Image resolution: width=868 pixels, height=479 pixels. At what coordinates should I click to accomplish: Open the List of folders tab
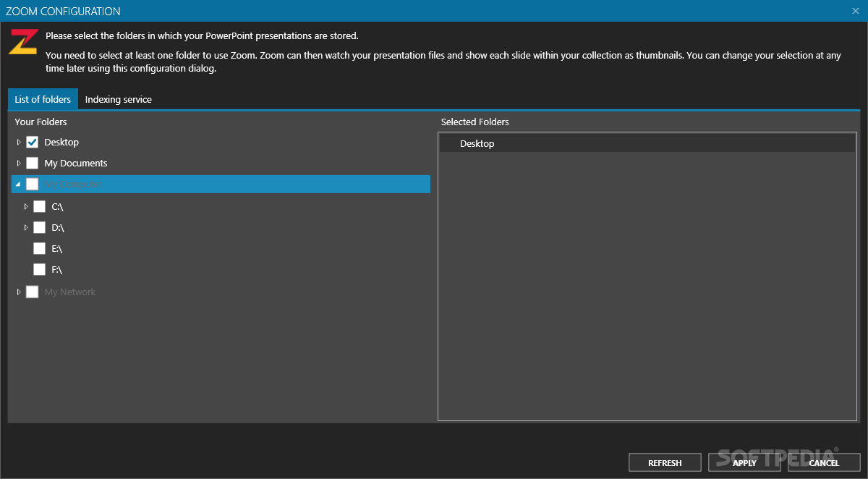43,100
